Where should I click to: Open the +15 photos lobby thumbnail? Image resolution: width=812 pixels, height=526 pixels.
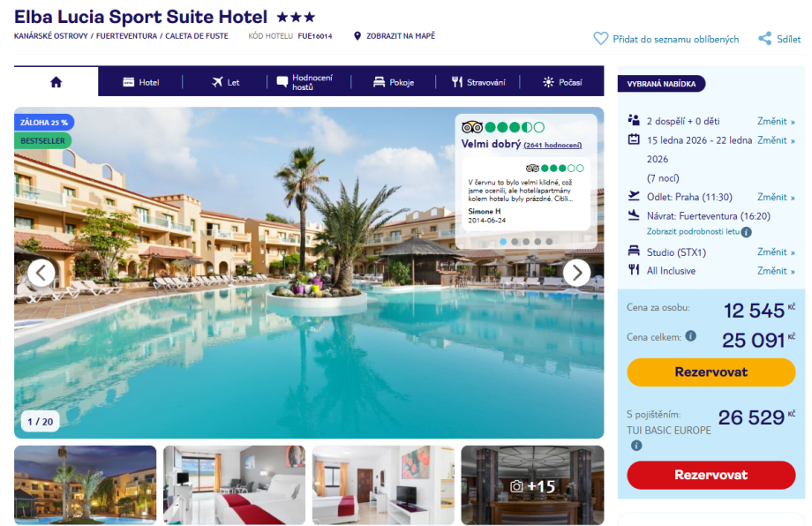pyautogui.click(x=532, y=485)
